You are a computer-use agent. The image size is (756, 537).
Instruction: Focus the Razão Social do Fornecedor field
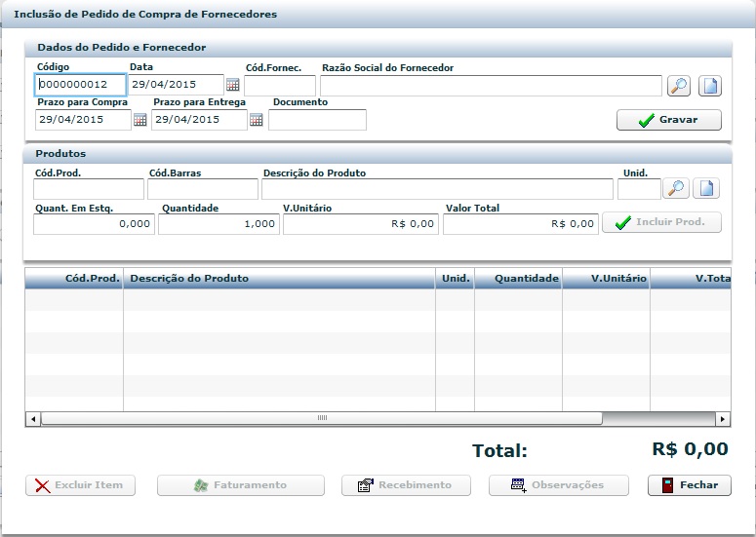tap(491, 86)
